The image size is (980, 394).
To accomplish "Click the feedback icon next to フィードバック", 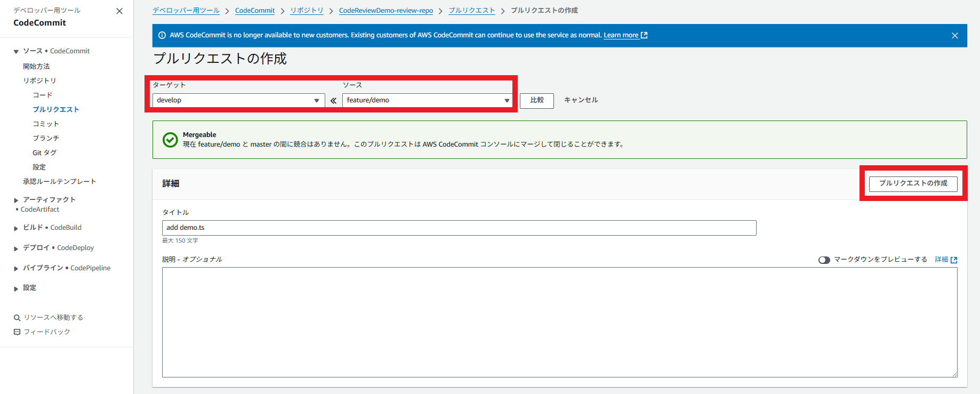I will [x=17, y=332].
